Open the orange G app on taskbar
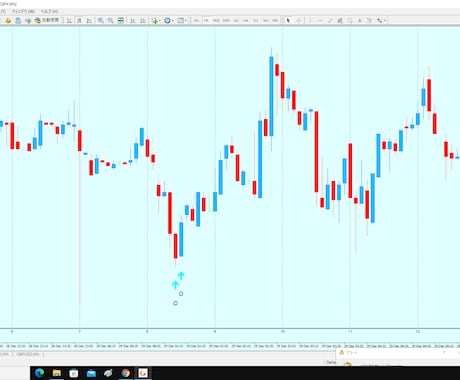460x380 pixels. (143, 373)
